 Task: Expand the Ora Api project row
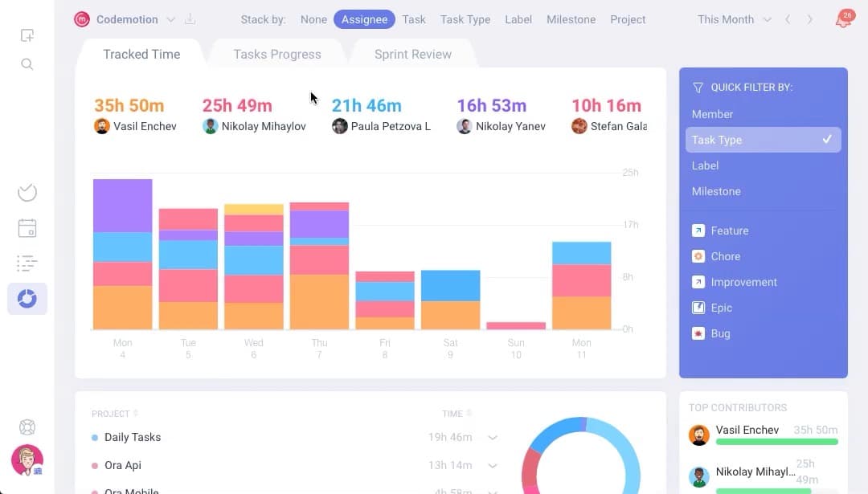493,466
